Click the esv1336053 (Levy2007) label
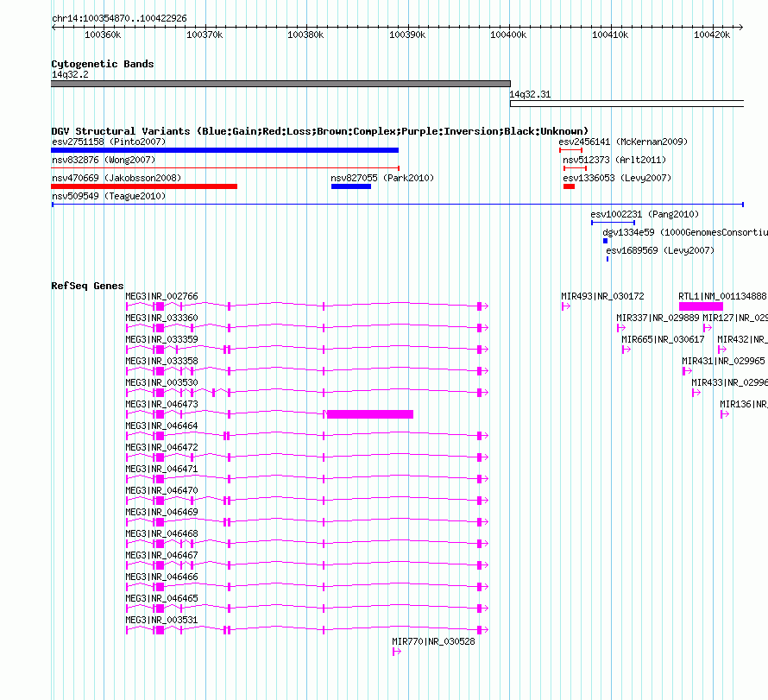 coord(617,179)
